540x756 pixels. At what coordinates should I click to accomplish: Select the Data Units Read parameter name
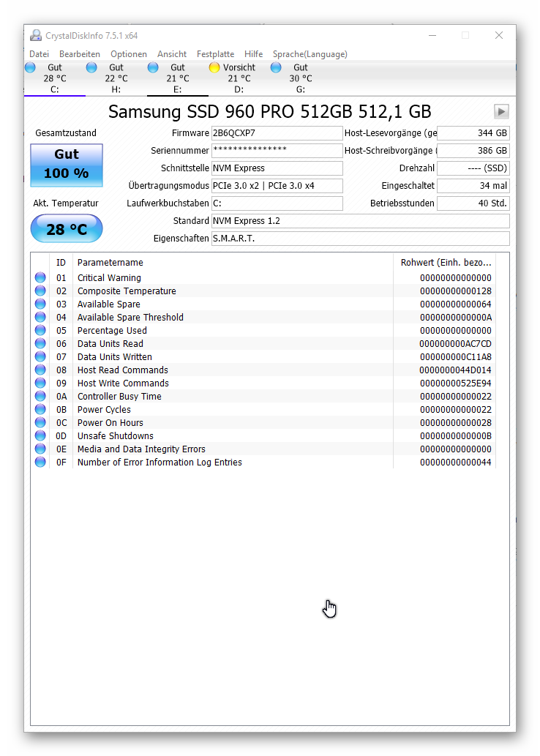pos(110,344)
